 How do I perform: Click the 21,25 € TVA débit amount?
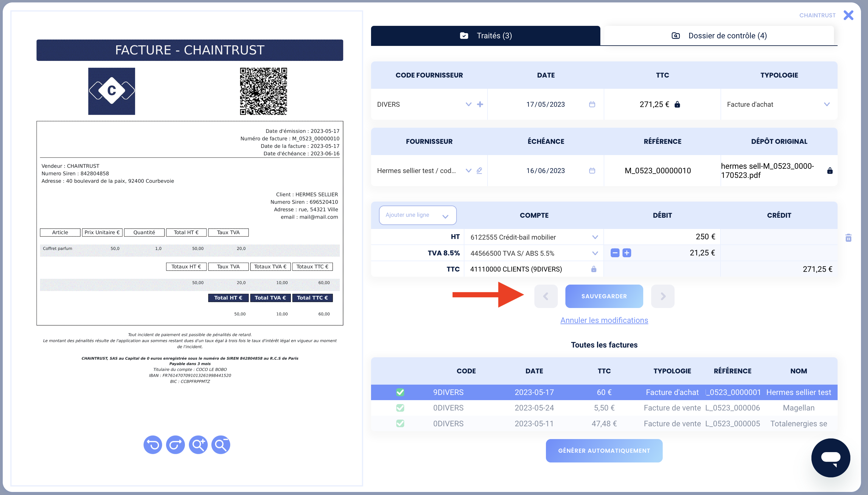coord(702,253)
